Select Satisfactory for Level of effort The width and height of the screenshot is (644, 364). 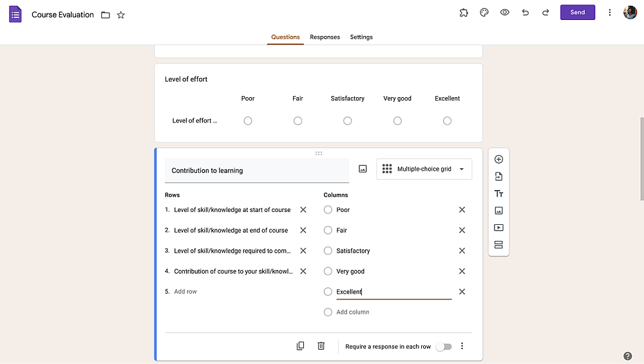[348, 120]
